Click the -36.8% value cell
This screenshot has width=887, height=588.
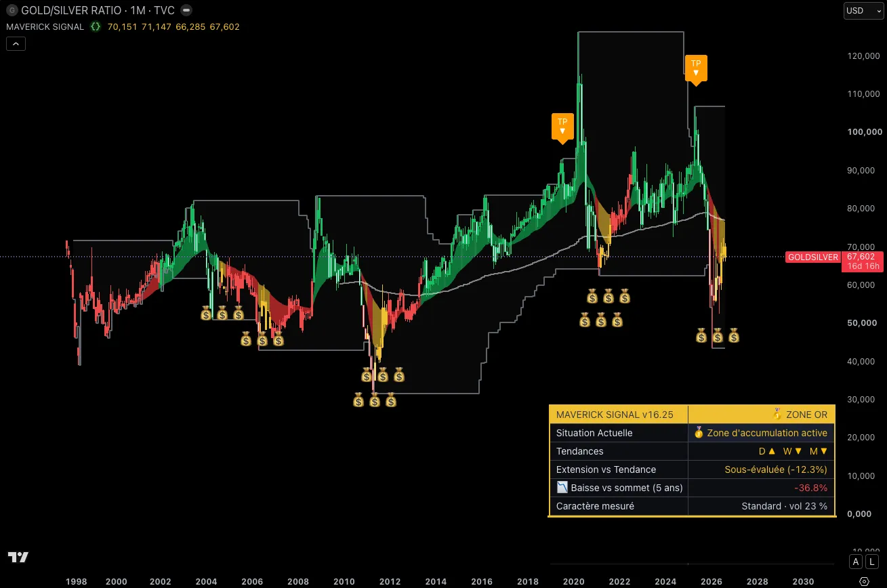click(762, 488)
